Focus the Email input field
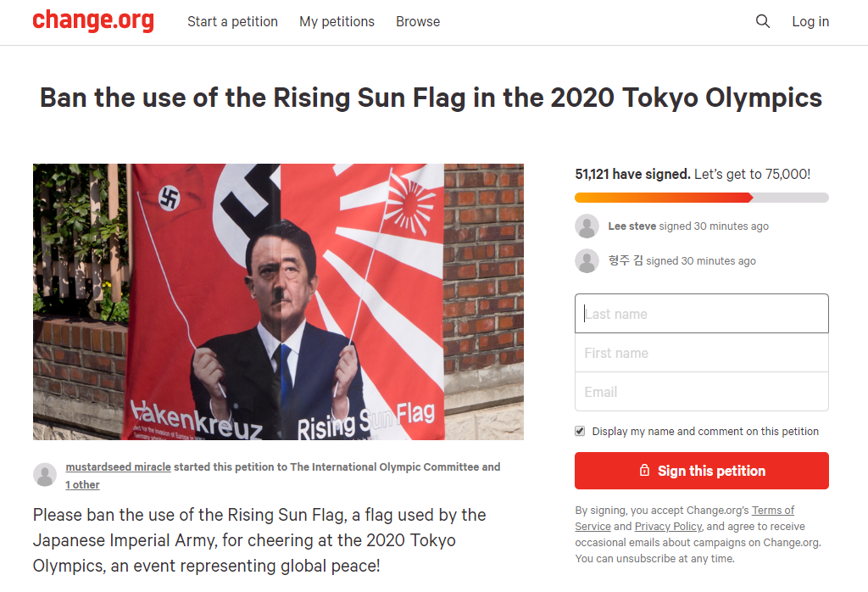This screenshot has height=592, width=868. (702, 391)
